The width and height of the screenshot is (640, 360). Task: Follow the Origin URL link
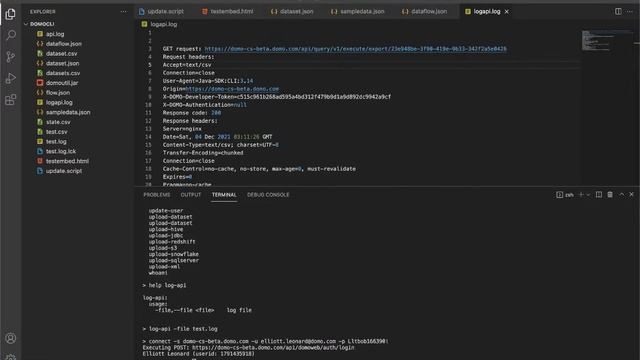[232, 89]
